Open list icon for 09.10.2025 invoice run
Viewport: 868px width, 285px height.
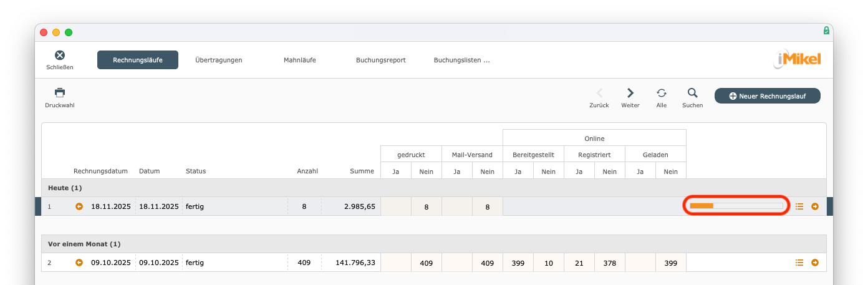(x=799, y=263)
